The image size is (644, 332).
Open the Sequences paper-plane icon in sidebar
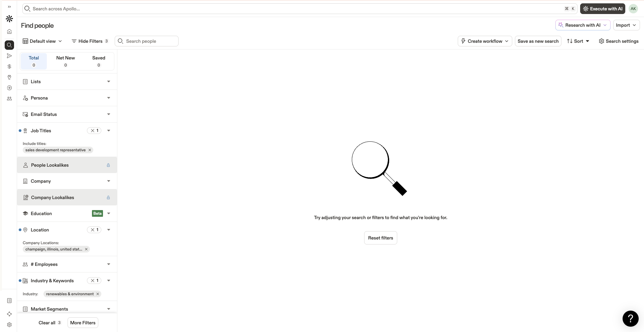tap(9, 56)
